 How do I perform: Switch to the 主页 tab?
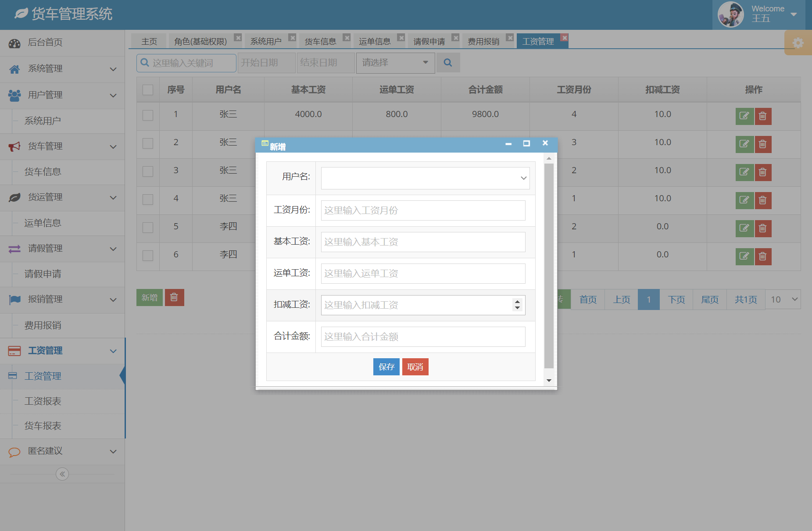coord(148,41)
